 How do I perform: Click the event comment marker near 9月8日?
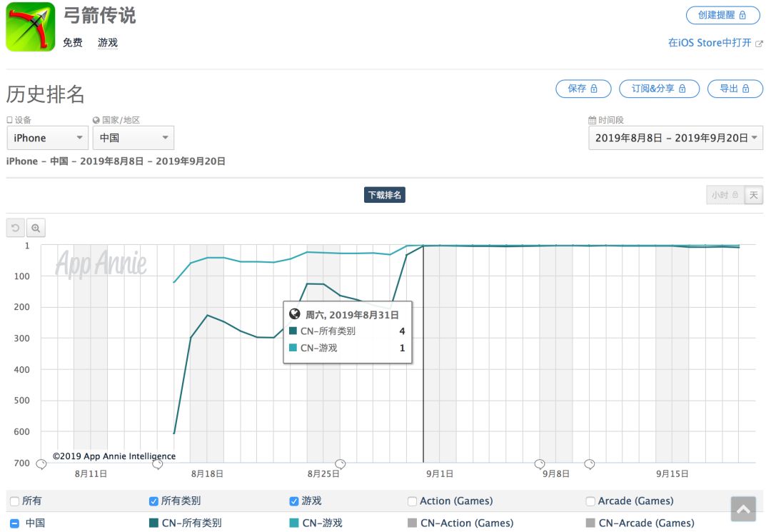pyautogui.click(x=540, y=464)
